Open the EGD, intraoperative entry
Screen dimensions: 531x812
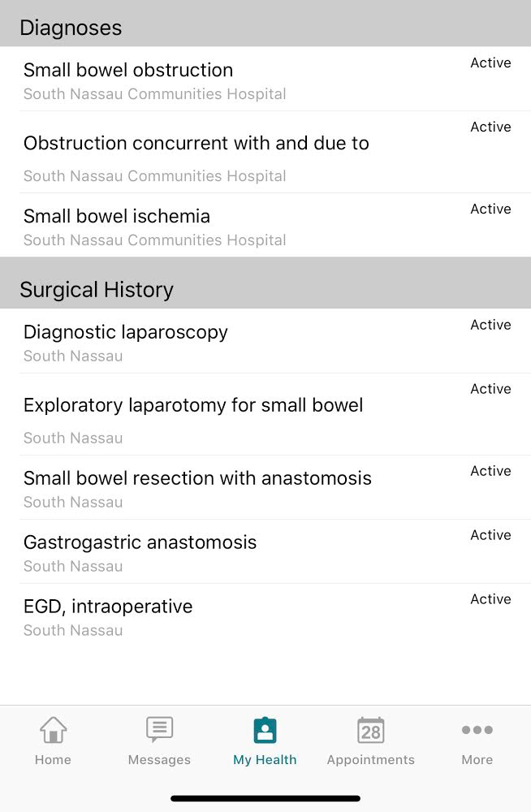coord(265,615)
